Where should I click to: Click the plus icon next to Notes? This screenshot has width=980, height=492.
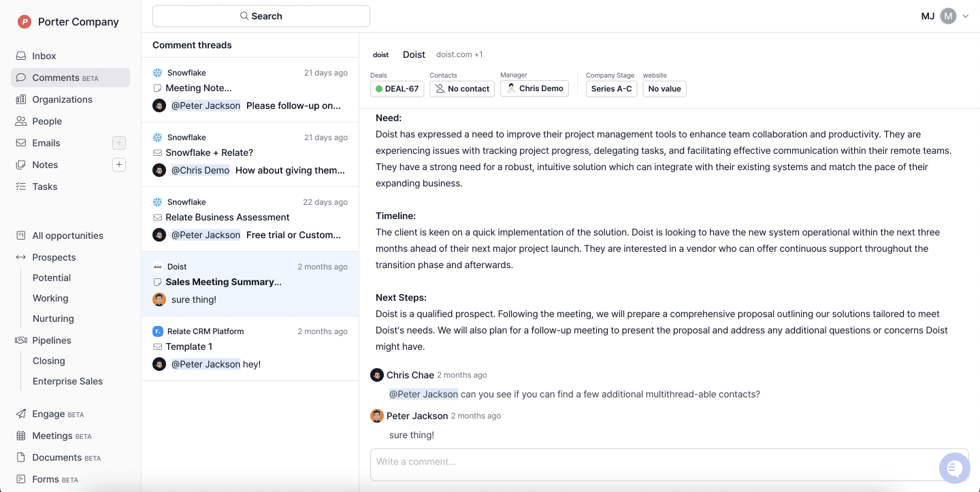pos(119,165)
